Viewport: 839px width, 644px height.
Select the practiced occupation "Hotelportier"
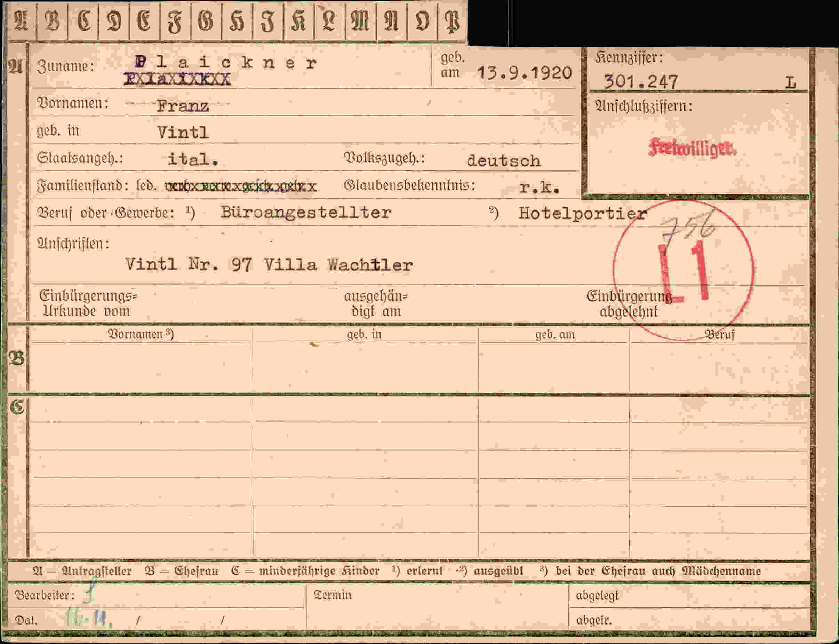(583, 214)
